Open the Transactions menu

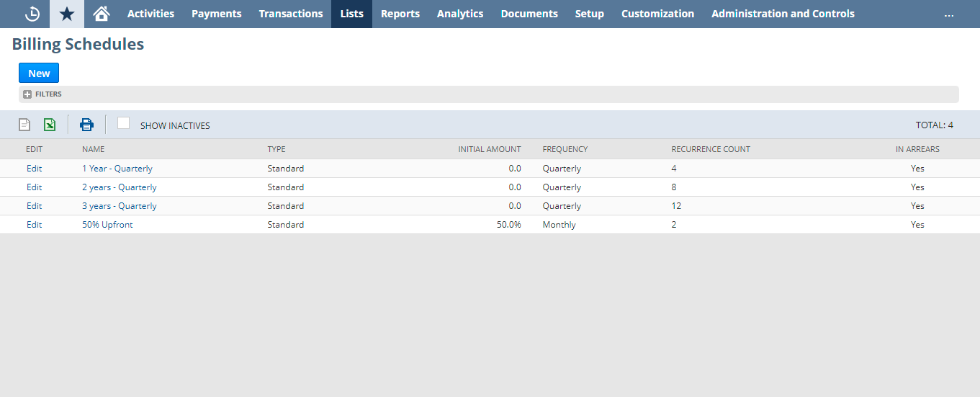coord(291,14)
